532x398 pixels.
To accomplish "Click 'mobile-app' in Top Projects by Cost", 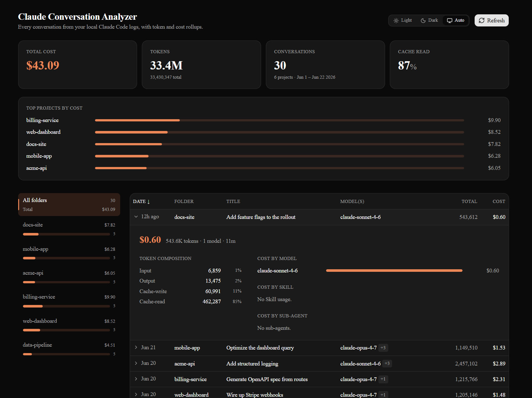I will (39, 156).
